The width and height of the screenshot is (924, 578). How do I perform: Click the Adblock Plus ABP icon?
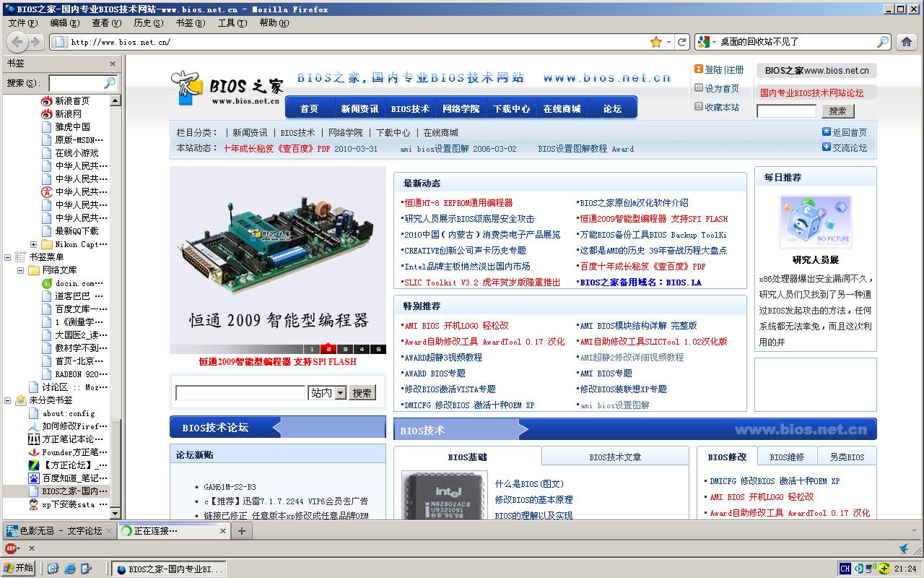[x=10, y=548]
